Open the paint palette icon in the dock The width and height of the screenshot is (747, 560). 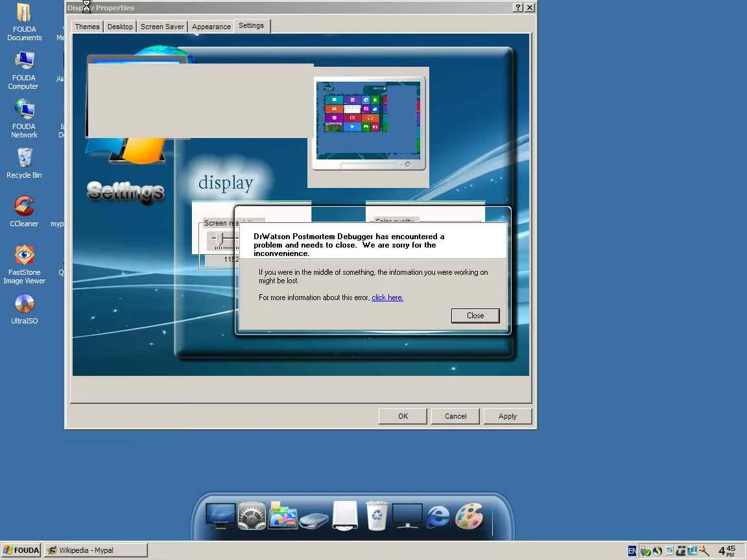(469, 516)
